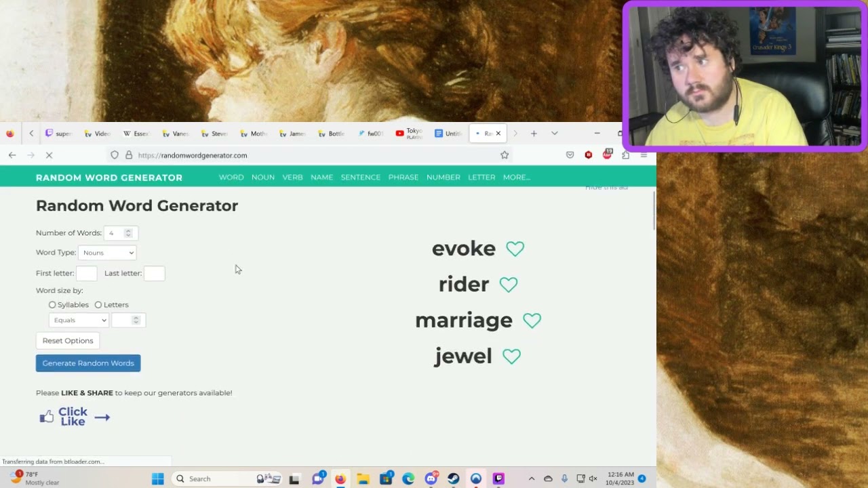868x488 pixels.
Task: Click the padlock connection security icon
Action: click(129, 155)
